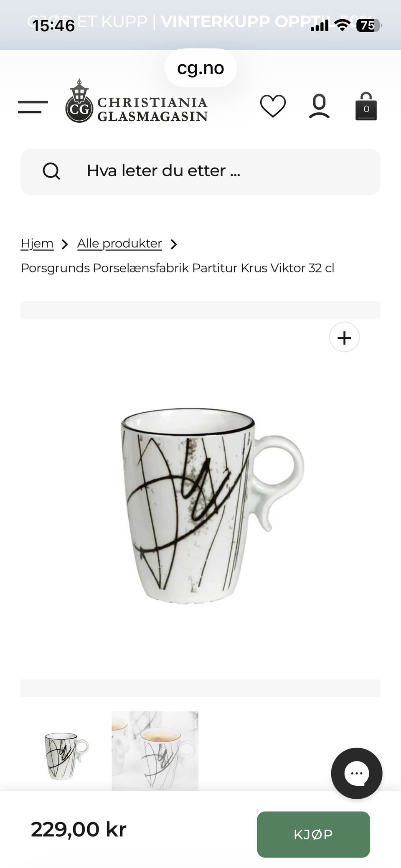Click the green KJØP buy button
This screenshot has height=868, width=401.
(313, 835)
